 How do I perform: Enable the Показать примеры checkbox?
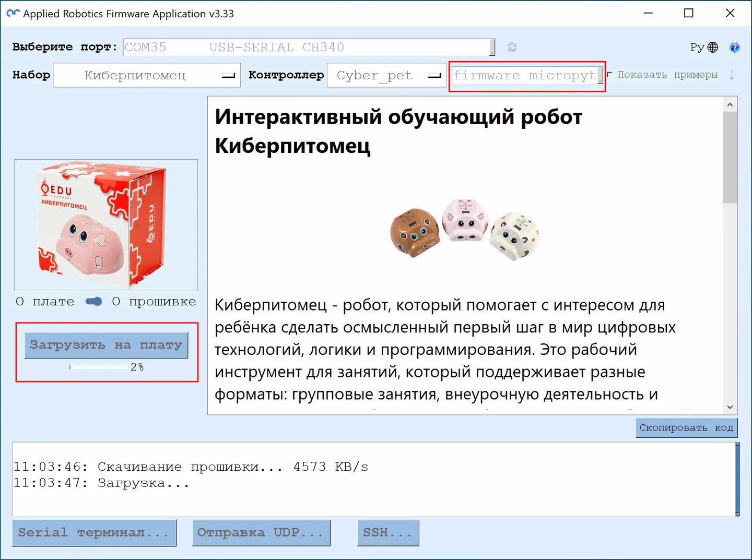click(x=609, y=75)
